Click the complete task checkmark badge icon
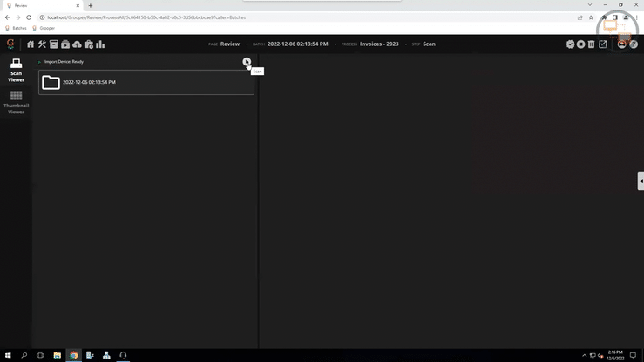This screenshot has height=362, width=644. click(x=570, y=44)
